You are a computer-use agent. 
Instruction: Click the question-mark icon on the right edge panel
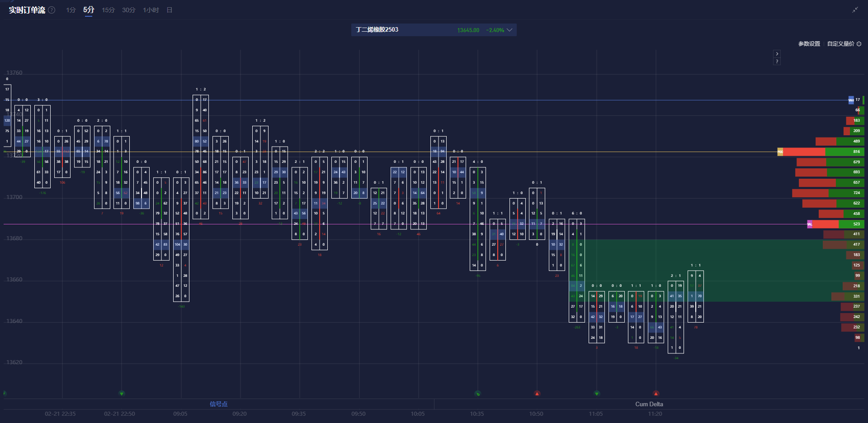click(777, 61)
